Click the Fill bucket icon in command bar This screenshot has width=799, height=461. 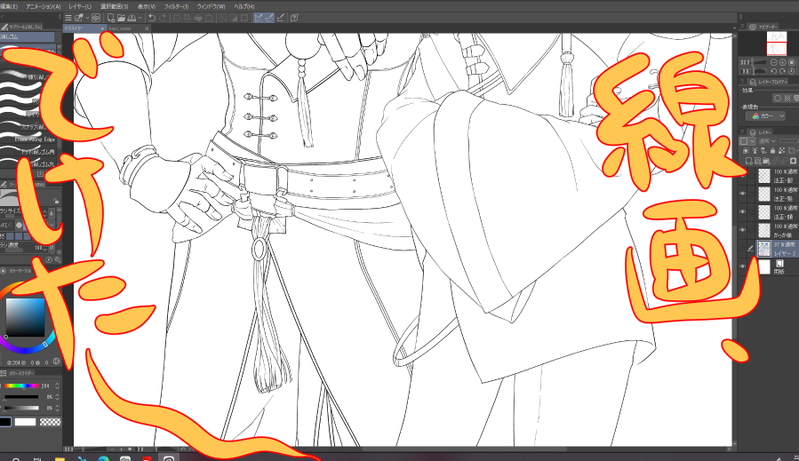198,18
